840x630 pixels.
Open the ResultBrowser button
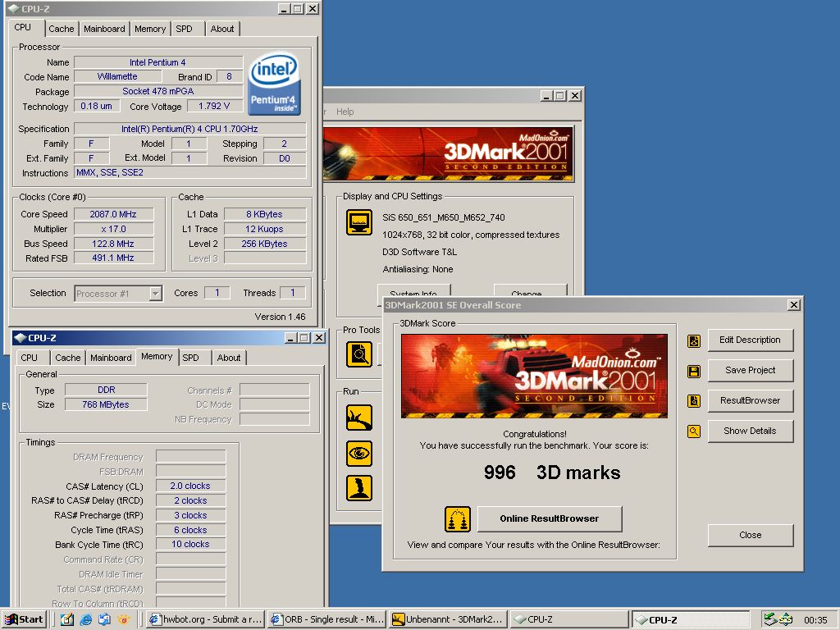pyautogui.click(x=750, y=400)
